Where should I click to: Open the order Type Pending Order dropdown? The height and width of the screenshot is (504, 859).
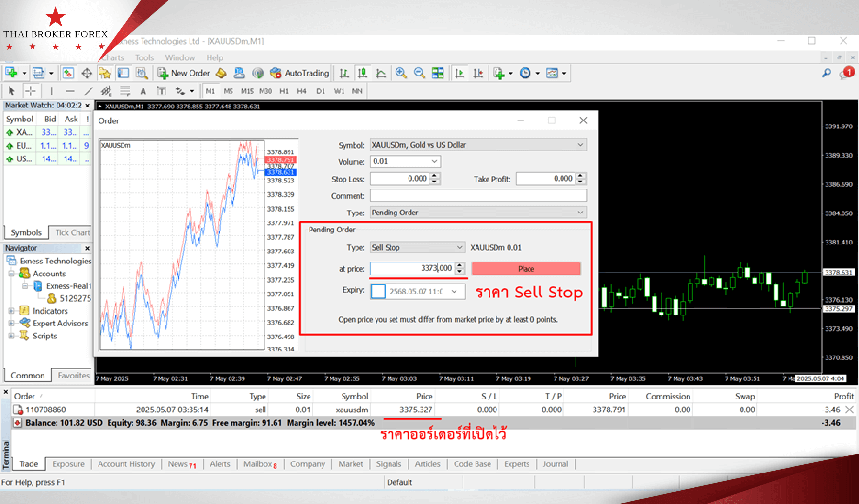coord(580,212)
